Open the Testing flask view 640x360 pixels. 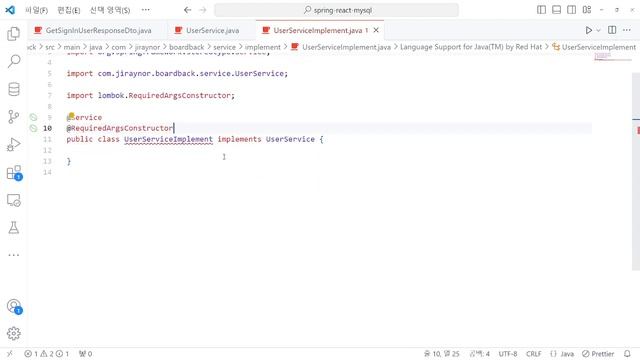[x=13, y=228]
